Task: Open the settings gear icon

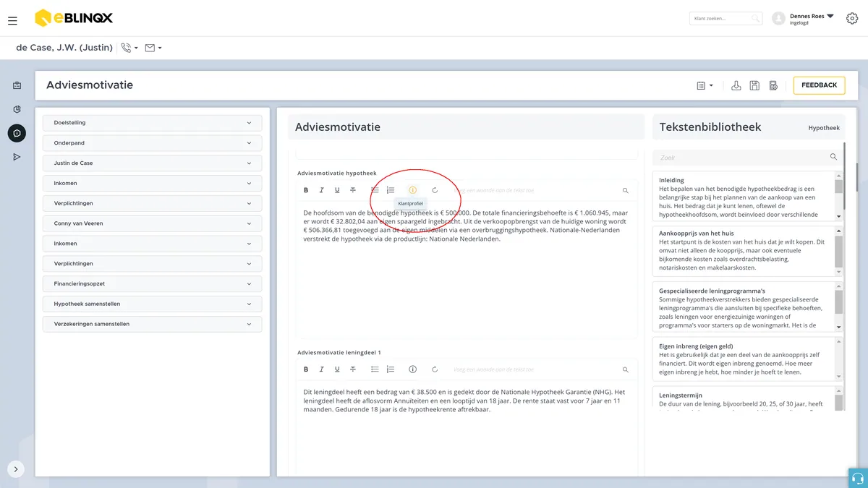Action: click(852, 19)
